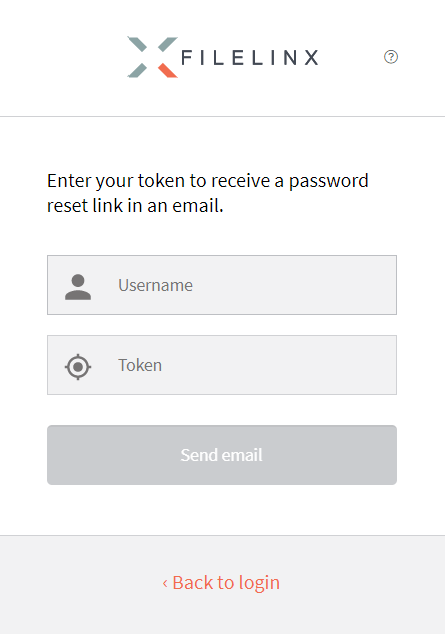Screen dimensions: 445x634
Task: Select the back chevron before login link
Action: tap(165, 583)
